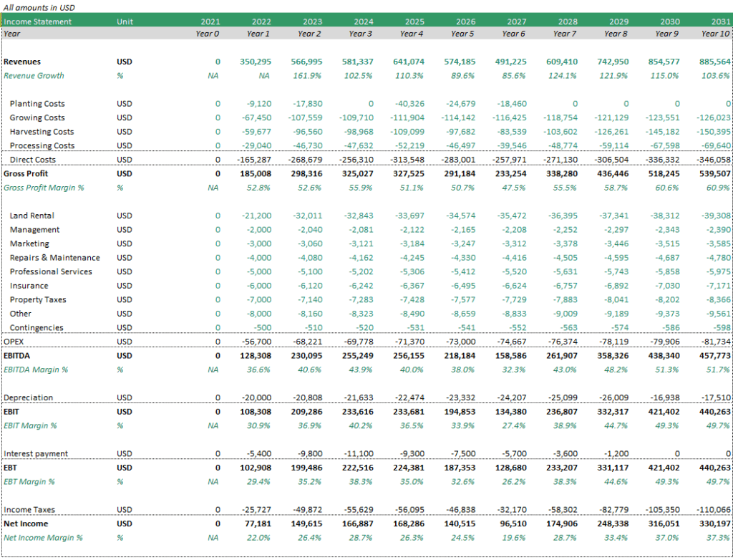Click the 'Year 5' label cell
The width and height of the screenshot is (733, 560).
[462, 34]
